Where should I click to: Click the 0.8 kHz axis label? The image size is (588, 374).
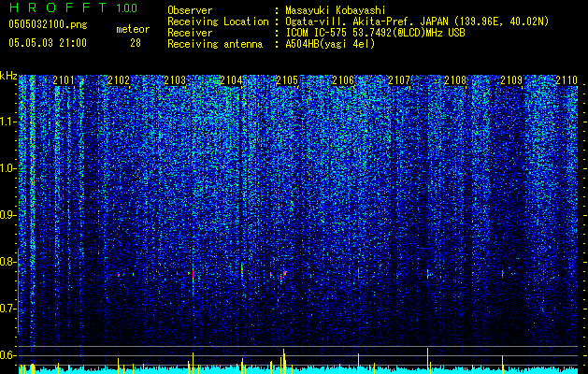(x=8, y=262)
